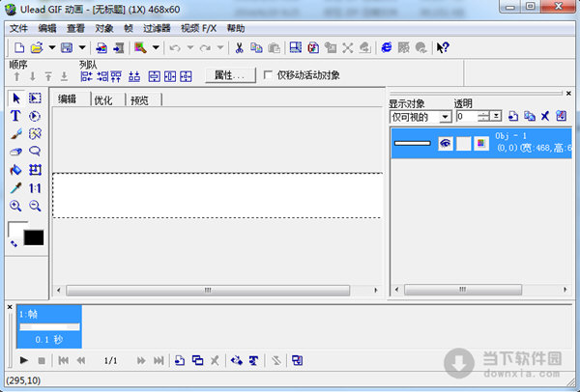Select frame 1 thumbnail in timeline
This screenshot has width=580, height=392.
(49, 326)
